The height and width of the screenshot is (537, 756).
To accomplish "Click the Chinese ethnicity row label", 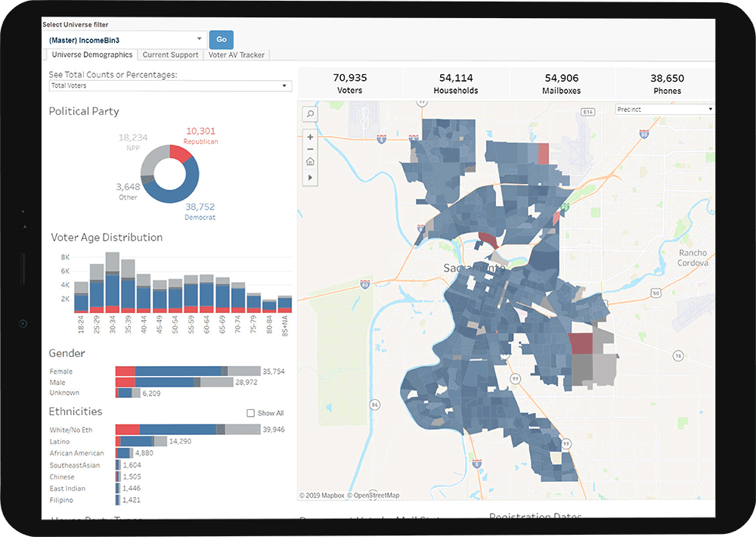I will [x=62, y=476].
